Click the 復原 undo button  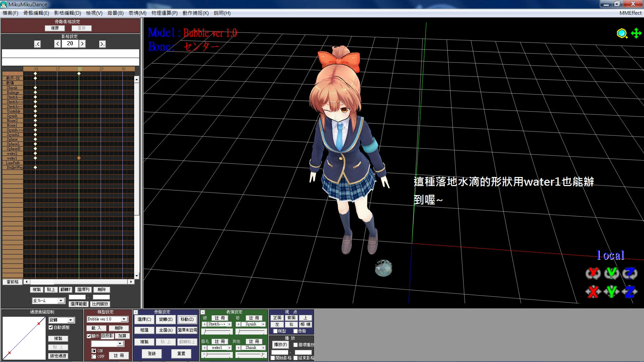(x=55, y=28)
